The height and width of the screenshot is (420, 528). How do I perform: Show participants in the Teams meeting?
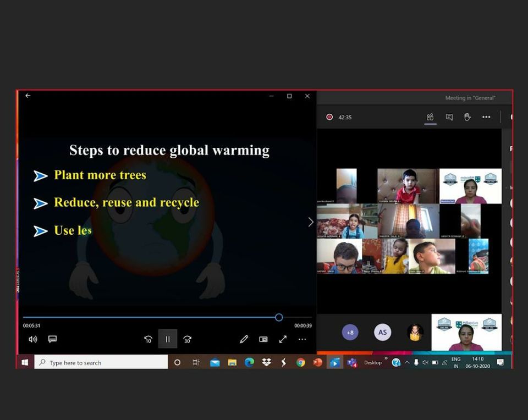point(430,117)
